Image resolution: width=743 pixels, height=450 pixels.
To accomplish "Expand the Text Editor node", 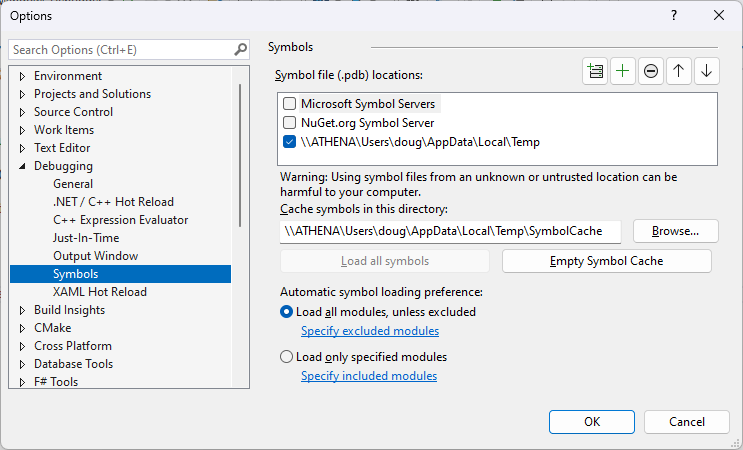I will (x=23, y=148).
